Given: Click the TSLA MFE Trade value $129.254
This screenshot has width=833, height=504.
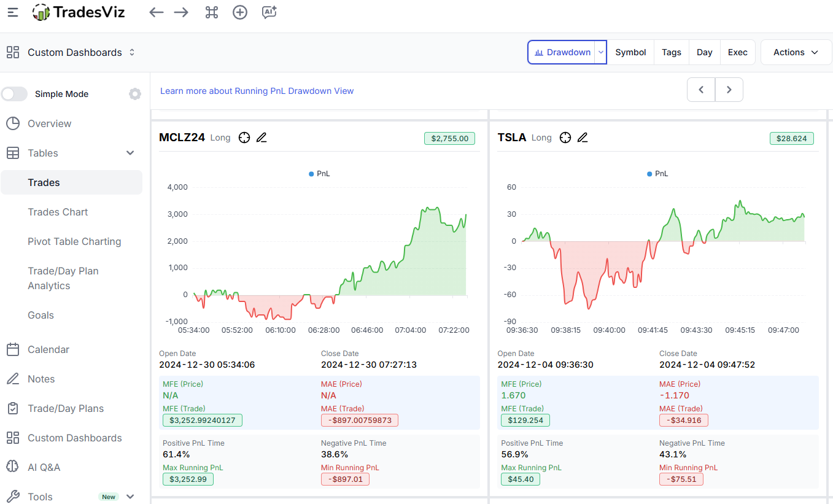Looking at the screenshot, I should point(525,421).
